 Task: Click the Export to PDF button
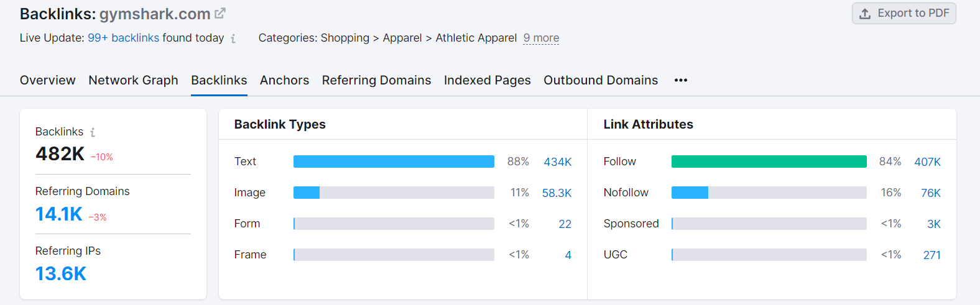pyautogui.click(x=904, y=13)
